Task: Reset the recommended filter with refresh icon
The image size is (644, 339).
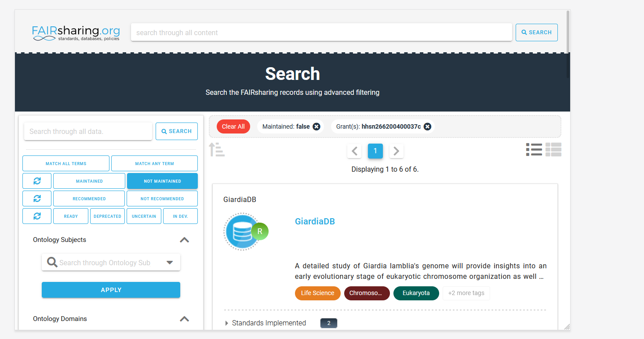Action: click(36, 198)
